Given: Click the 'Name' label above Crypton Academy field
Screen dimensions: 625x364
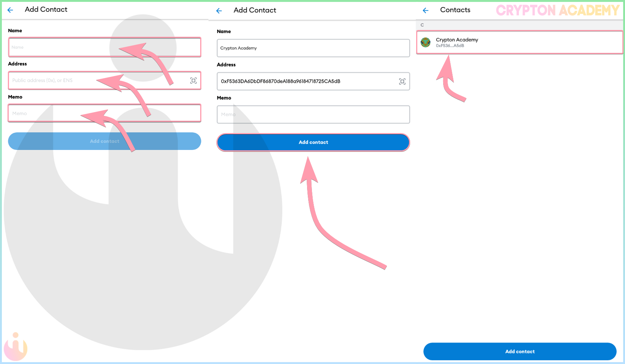Looking at the screenshot, I should (224, 31).
